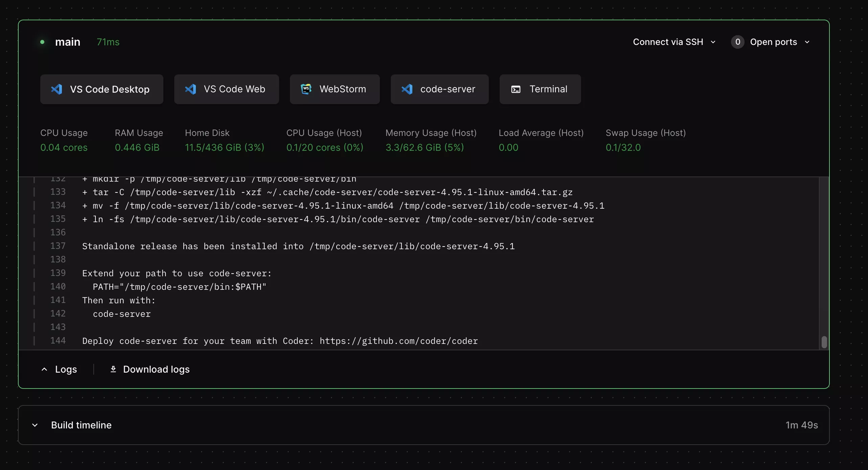Click log line 142 code-server text
The height and width of the screenshot is (470, 868).
pos(122,314)
